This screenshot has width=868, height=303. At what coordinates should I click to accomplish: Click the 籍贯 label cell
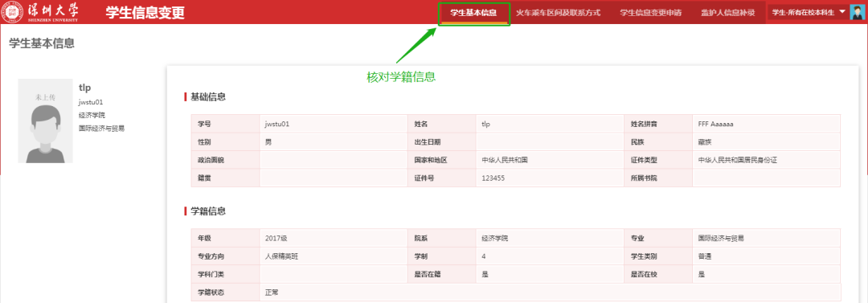coord(225,178)
